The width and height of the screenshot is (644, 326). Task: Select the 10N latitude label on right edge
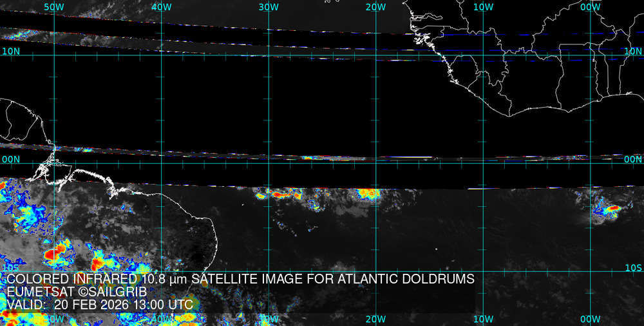point(634,51)
